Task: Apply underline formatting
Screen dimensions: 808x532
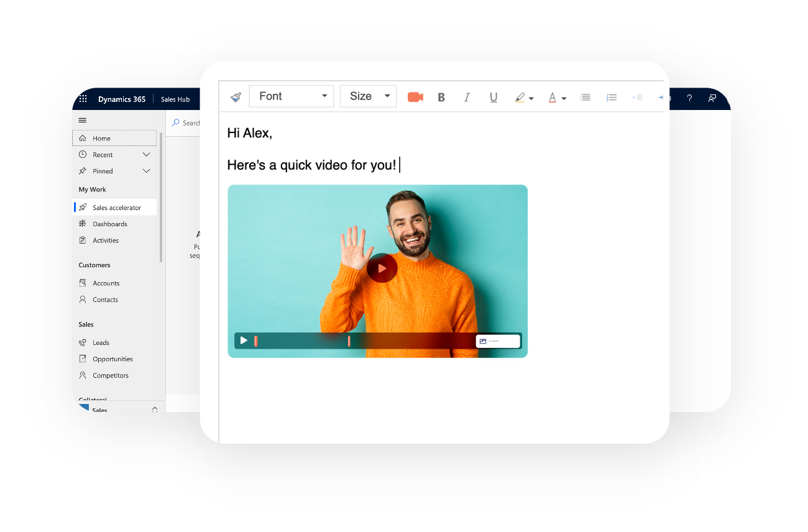Action: [493, 97]
